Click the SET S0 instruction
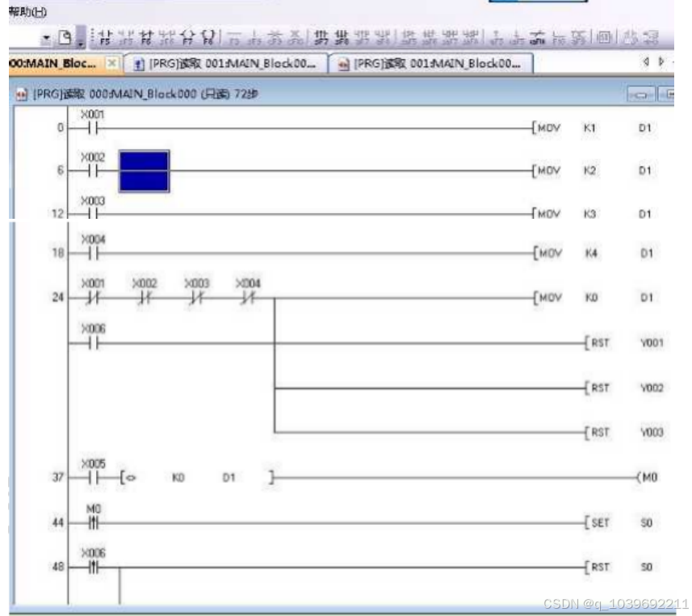Viewport: 692px width, 616px height. 619,523
